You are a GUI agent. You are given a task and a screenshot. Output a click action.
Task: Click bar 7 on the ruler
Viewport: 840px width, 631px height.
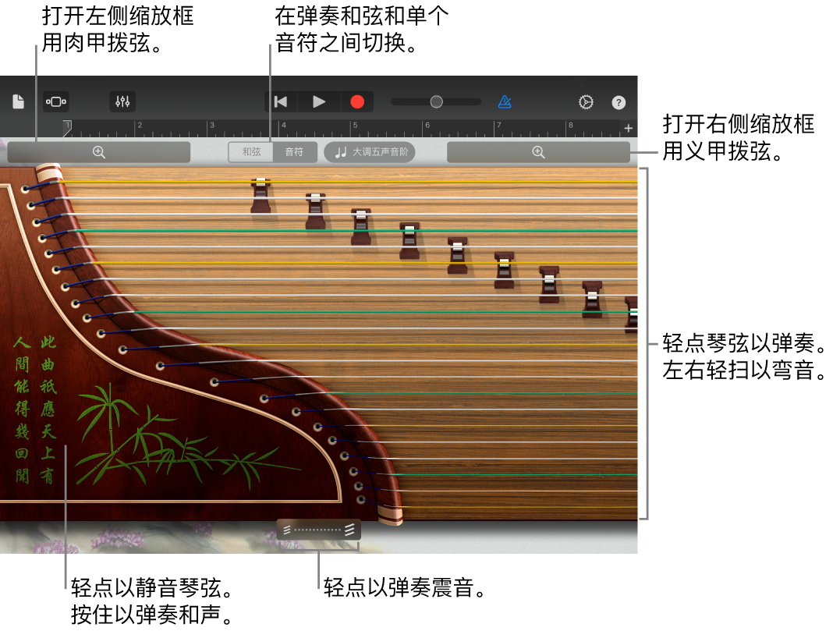pyautogui.click(x=498, y=126)
